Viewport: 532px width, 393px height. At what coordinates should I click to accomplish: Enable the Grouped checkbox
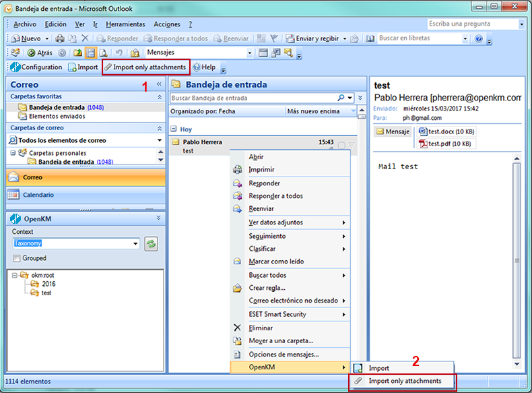(x=16, y=258)
